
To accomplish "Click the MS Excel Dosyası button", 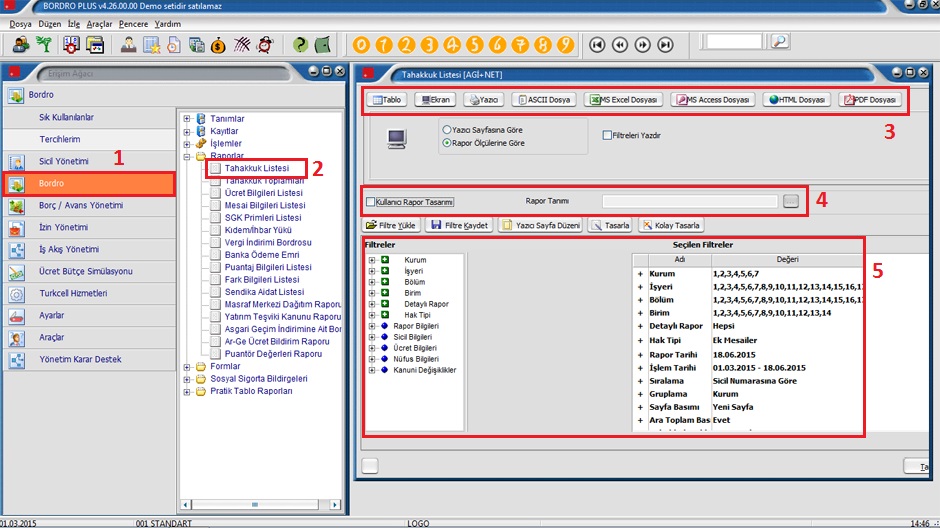I will click(x=623, y=99).
